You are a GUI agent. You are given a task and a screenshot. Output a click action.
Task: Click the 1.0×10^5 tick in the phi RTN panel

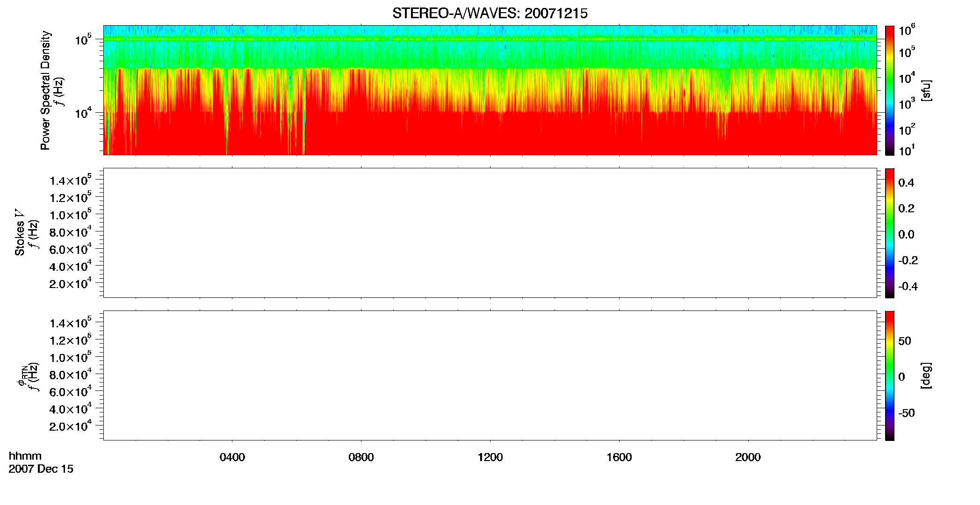pos(71,357)
